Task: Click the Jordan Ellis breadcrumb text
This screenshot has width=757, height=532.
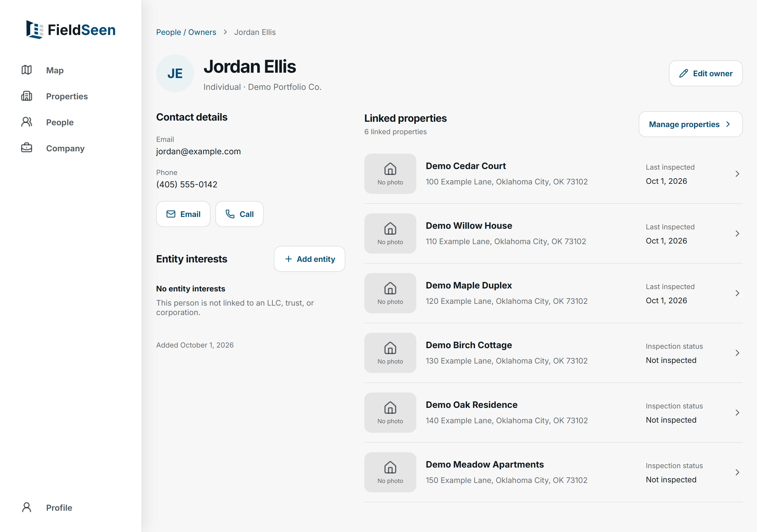Action: (255, 32)
